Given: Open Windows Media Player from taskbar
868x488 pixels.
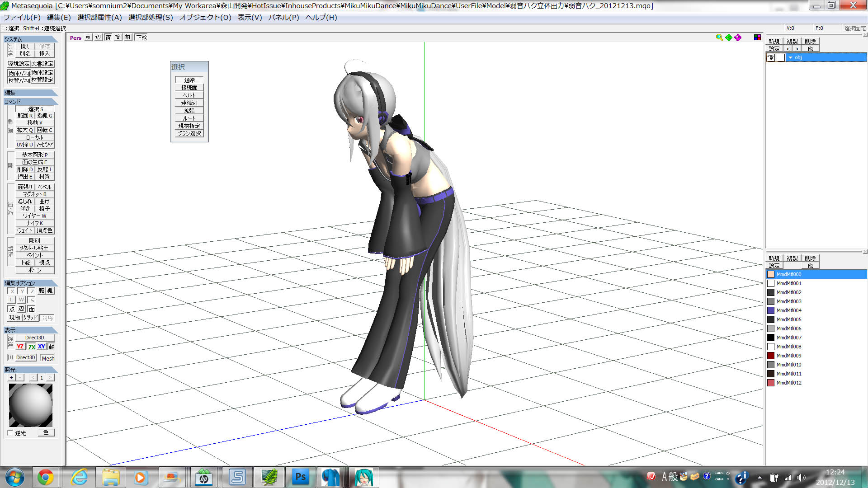Looking at the screenshot, I should [141, 477].
